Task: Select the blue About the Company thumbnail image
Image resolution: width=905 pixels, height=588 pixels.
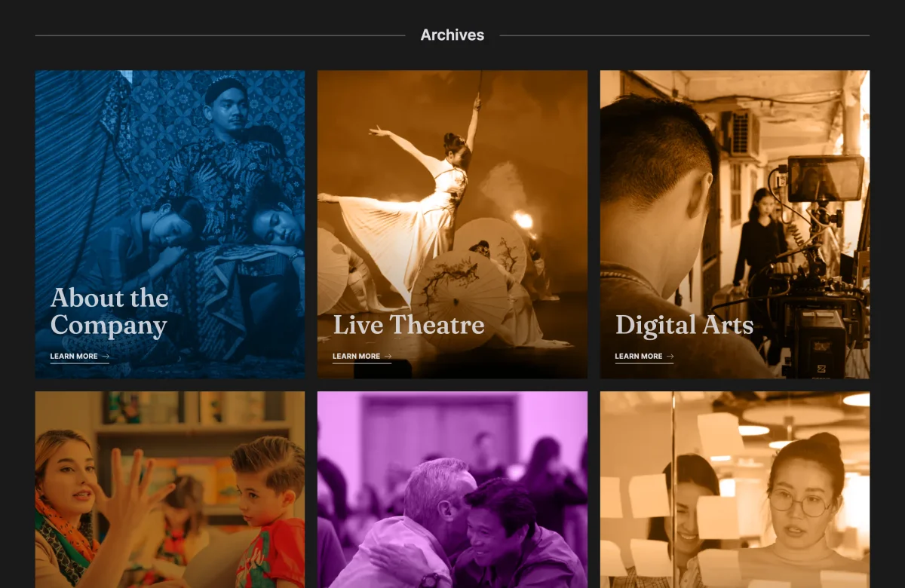Action: pos(170,225)
